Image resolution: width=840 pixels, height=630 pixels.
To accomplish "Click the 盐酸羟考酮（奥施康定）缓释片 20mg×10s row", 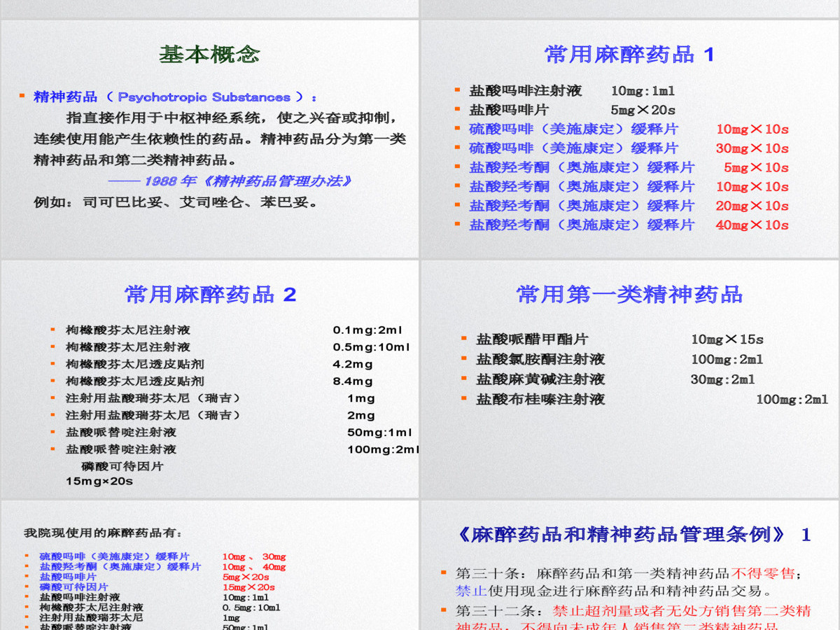I will pos(629,206).
